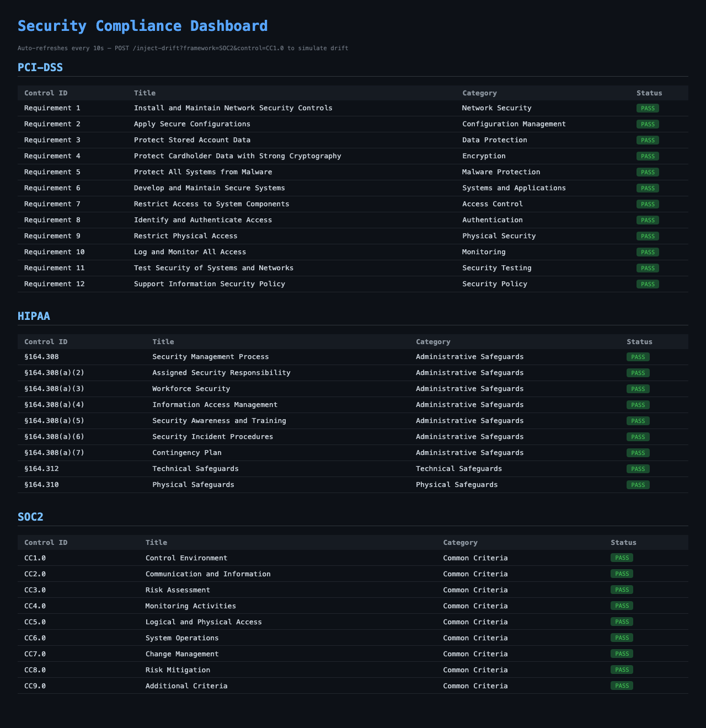The image size is (706, 728).
Task: Click the PASS badge for §164.312 Technical Safeguards
Action: point(638,469)
